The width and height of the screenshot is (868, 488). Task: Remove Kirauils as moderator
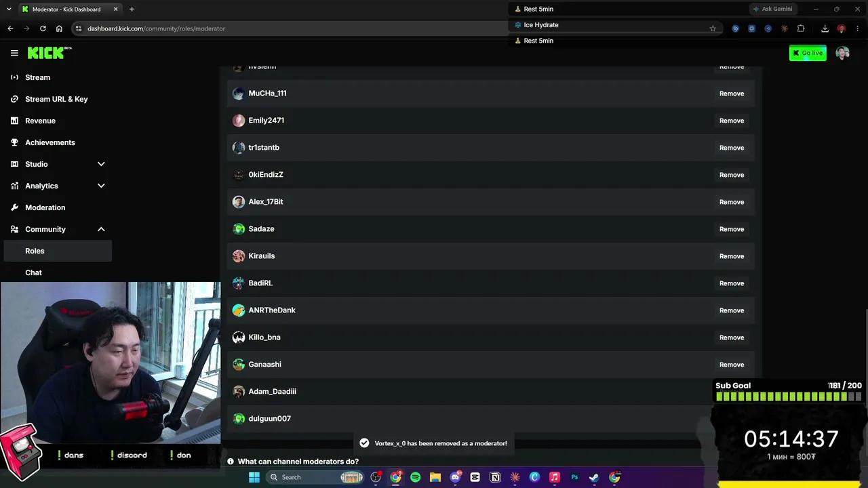tap(732, 256)
